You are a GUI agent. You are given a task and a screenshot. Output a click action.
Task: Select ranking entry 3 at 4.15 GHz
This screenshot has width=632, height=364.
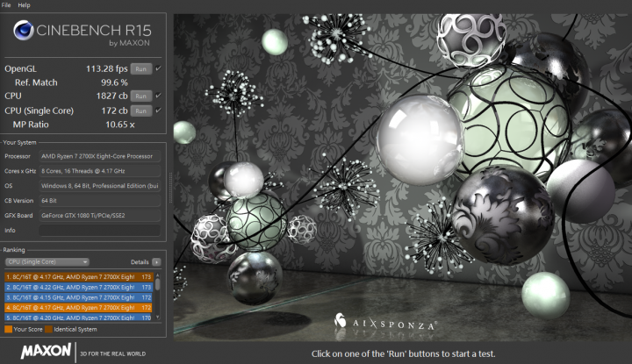pos(79,297)
